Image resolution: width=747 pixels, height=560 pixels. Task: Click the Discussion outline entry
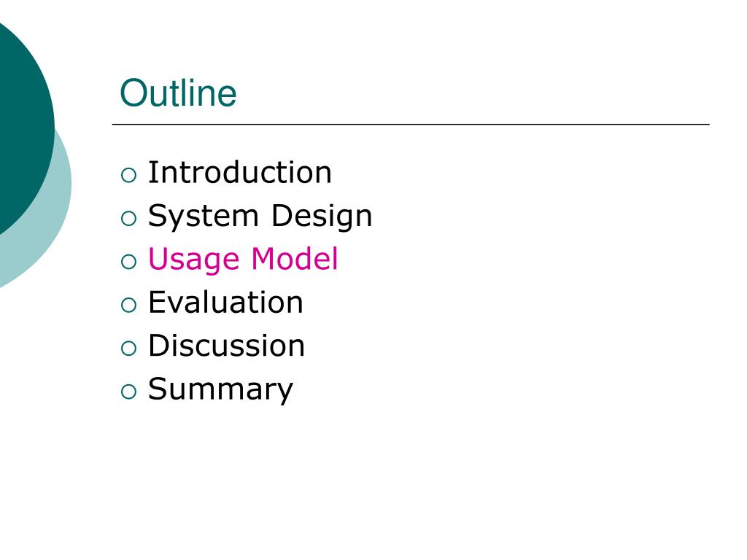(226, 345)
